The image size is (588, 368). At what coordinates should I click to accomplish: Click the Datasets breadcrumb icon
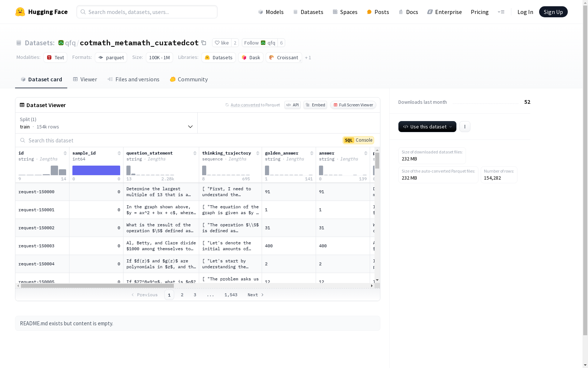point(19,43)
